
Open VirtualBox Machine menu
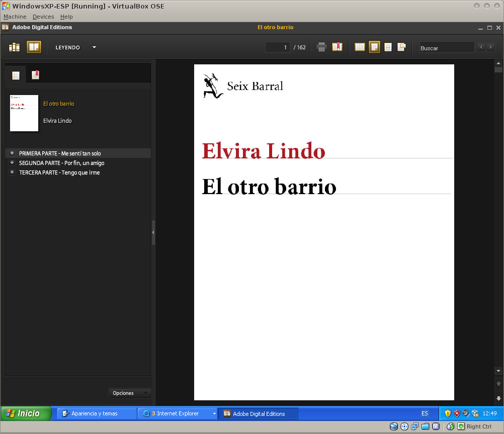[x=15, y=17]
